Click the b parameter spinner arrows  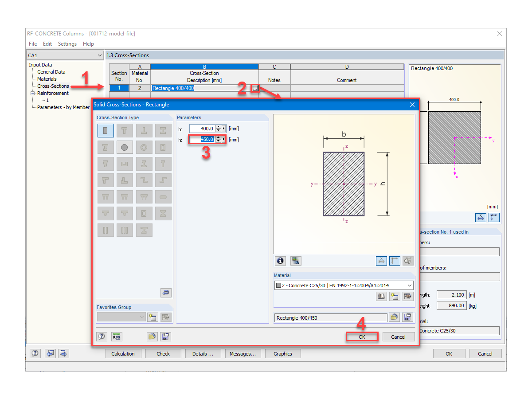point(218,129)
